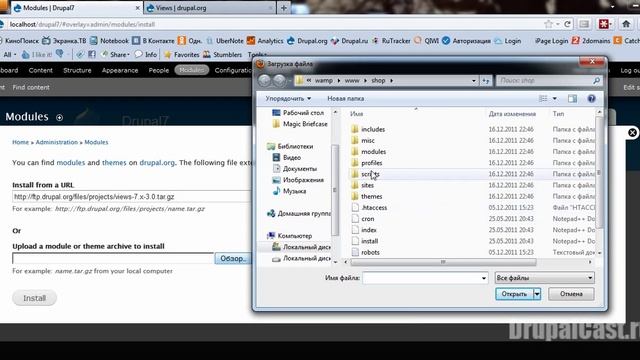Expand the Открыть button split arrow

[537, 294]
